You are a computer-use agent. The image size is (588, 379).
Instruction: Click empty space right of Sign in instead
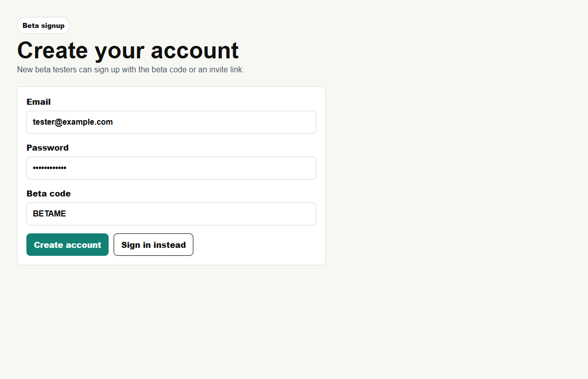tap(255, 245)
